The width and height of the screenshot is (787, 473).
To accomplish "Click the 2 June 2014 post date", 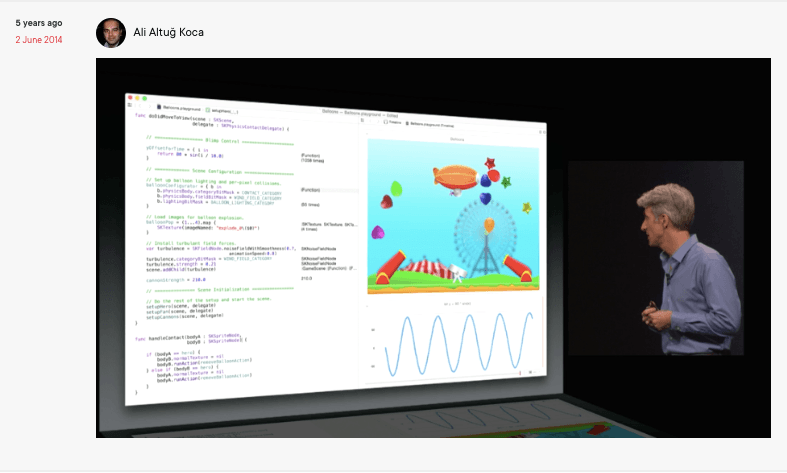I will coord(38,39).
